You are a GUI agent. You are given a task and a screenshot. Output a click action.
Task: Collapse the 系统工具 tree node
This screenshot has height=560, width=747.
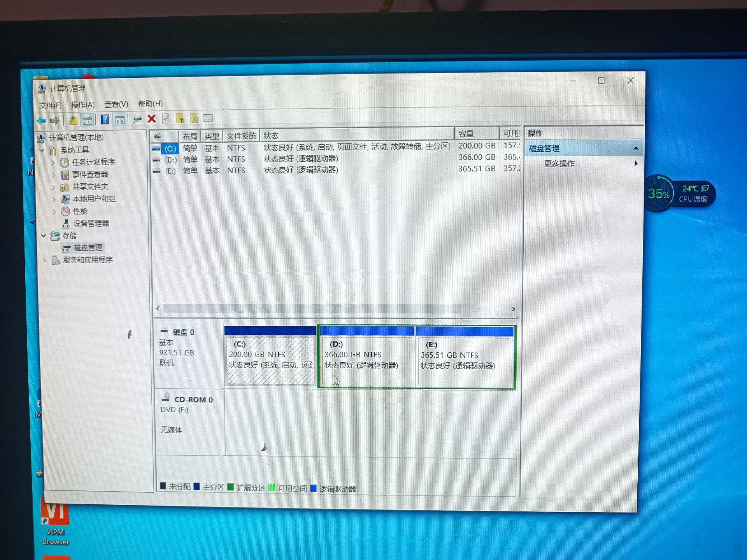(42, 150)
